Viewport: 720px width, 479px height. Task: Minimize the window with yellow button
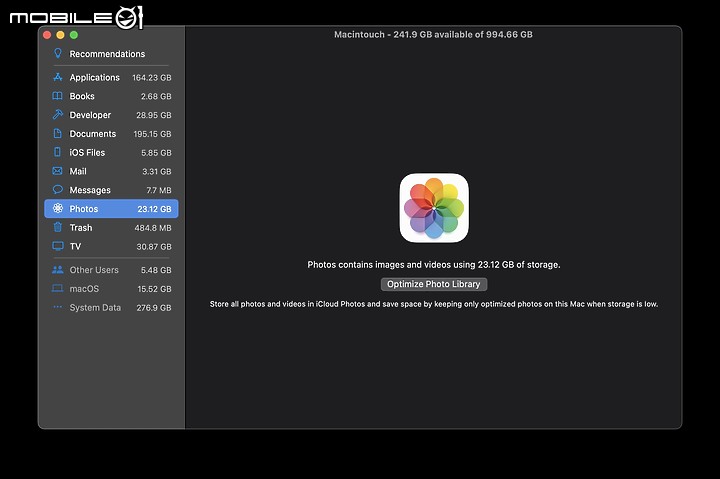pyautogui.click(x=60, y=35)
